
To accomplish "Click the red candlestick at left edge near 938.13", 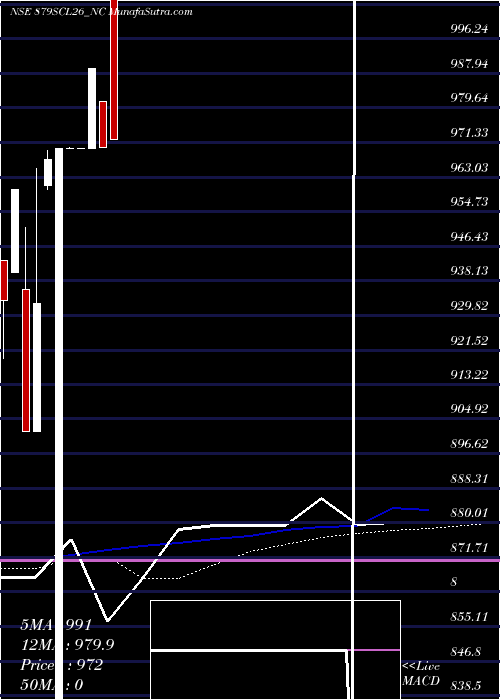I will point(4,280).
